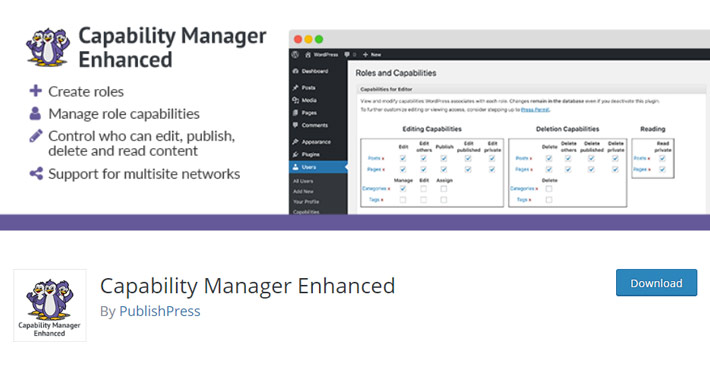
Task: Click the Categories link in Editing Capabilities
Action: (374, 189)
